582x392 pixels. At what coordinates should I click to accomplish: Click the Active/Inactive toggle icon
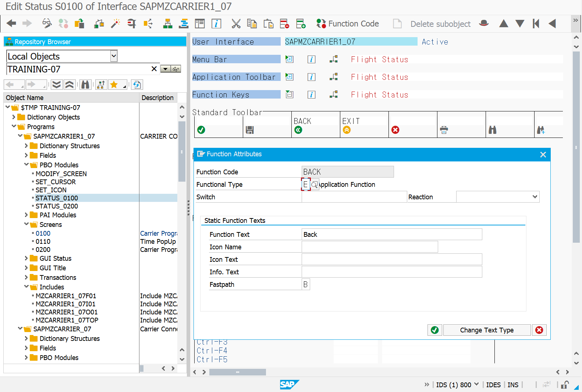click(x=63, y=24)
